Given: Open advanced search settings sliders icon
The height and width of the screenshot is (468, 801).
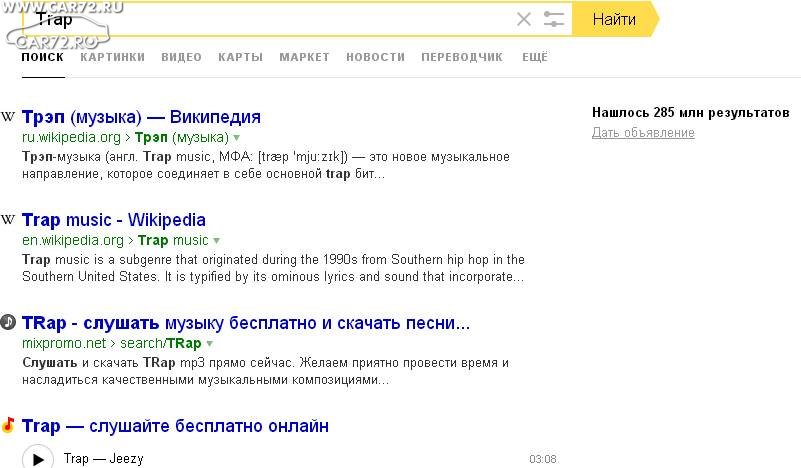Looking at the screenshot, I should pyautogui.click(x=554, y=19).
